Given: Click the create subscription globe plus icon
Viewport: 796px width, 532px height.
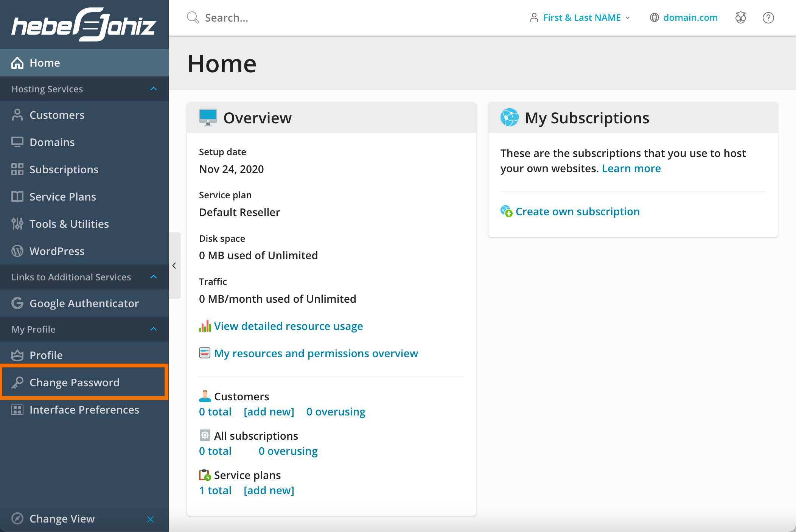Looking at the screenshot, I should coord(507,211).
